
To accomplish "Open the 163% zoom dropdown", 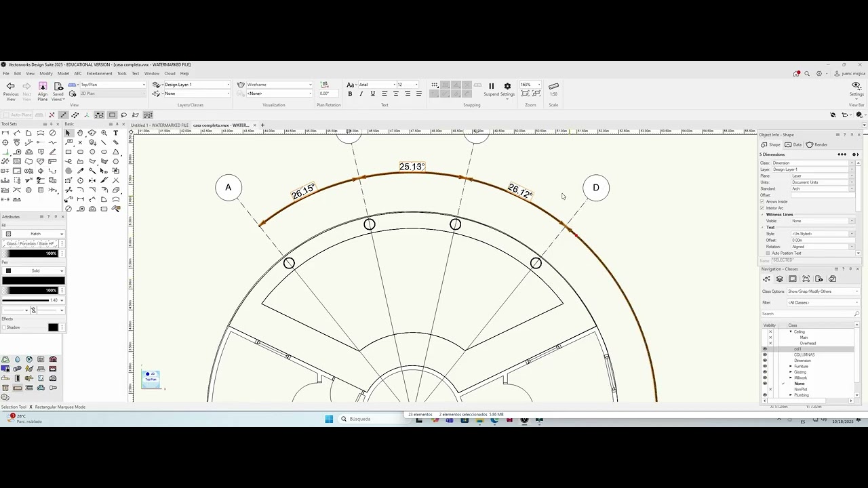I will coord(530,85).
